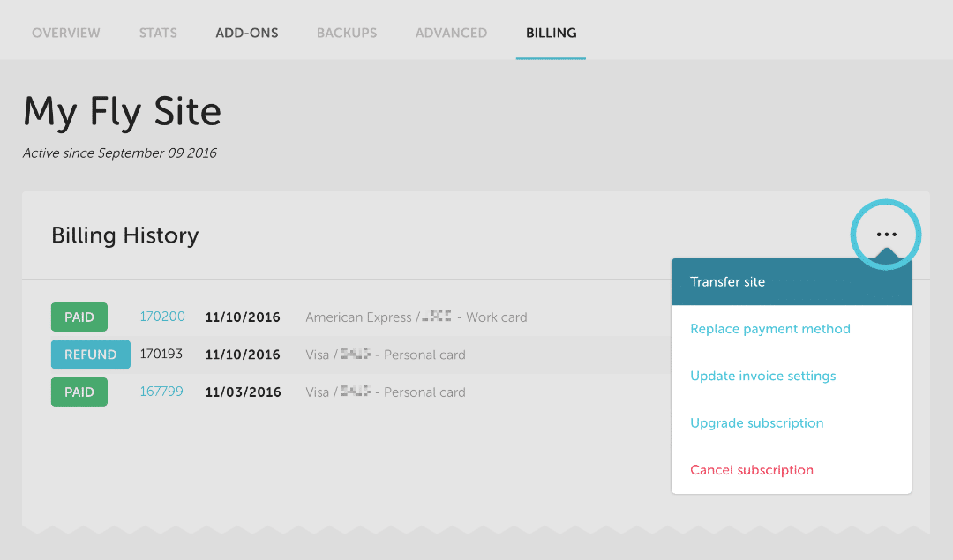The width and height of the screenshot is (953, 560).
Task: Click the PAID badge for invoice 167799
Action: 79,392
